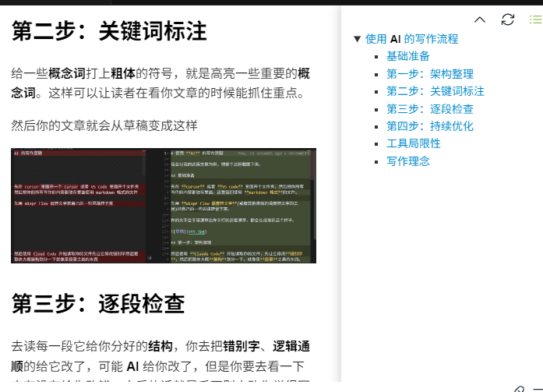Screen dimensions: 543x392
Task: Jump to 工具局限性 section
Action: tap(413, 143)
